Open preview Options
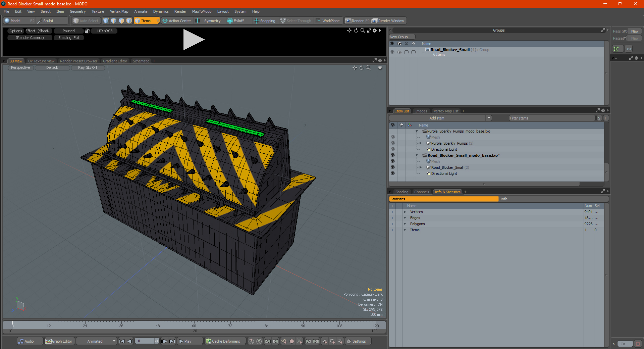The height and width of the screenshot is (349, 644). point(15,31)
